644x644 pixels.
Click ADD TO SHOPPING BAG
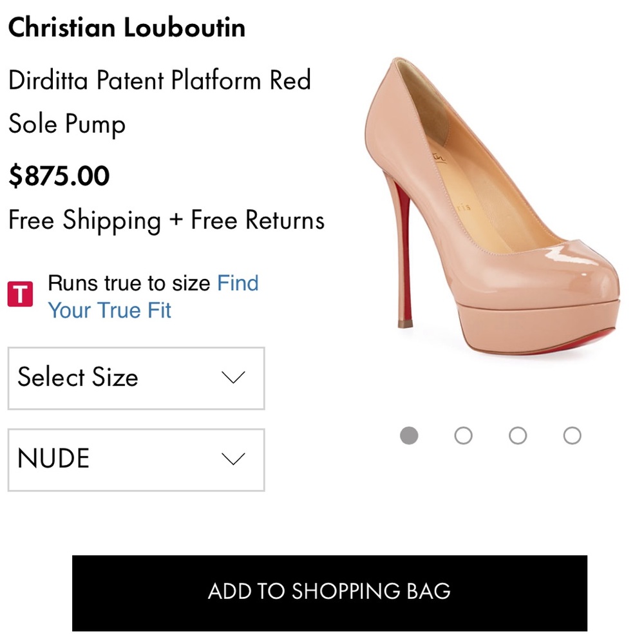coord(330,590)
